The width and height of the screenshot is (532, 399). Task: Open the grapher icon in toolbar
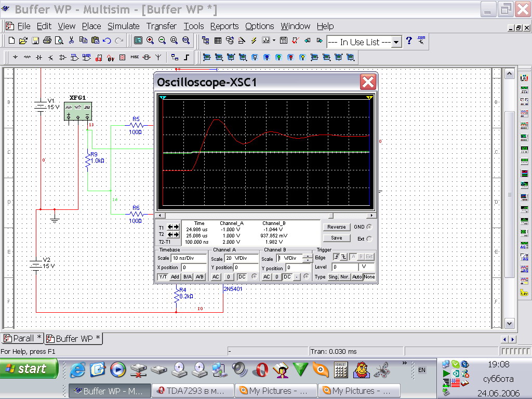266,41
